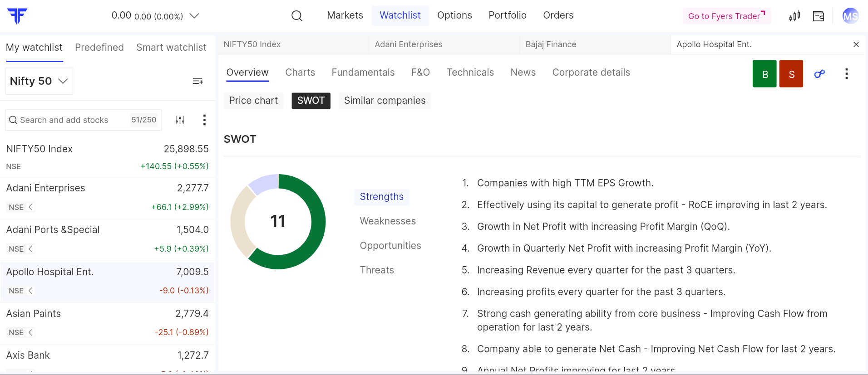Screen dimensions: 868x375
Task: Switch to the Fundamentals tab
Action: tap(363, 73)
